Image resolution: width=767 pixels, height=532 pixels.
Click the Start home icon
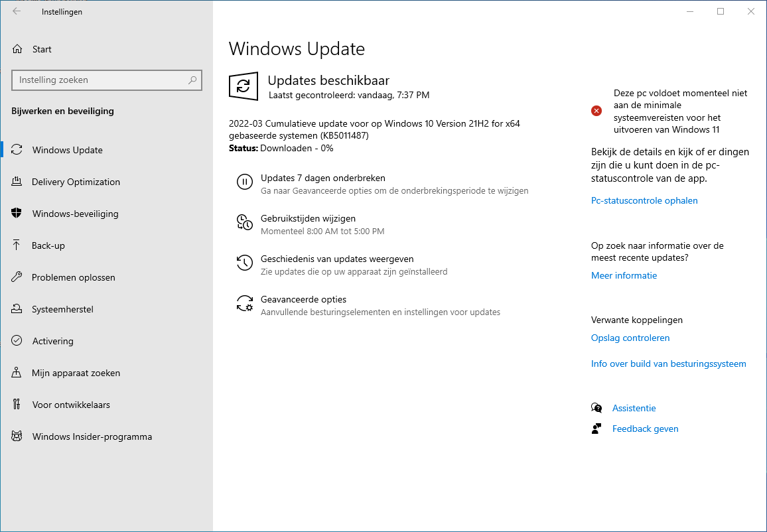[x=18, y=49]
